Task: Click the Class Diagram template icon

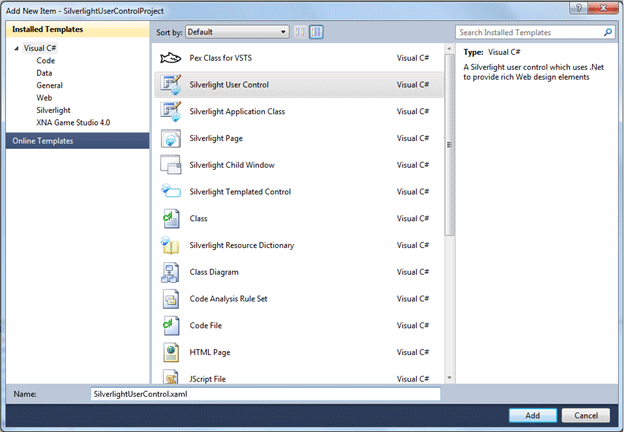Action: coord(170,272)
